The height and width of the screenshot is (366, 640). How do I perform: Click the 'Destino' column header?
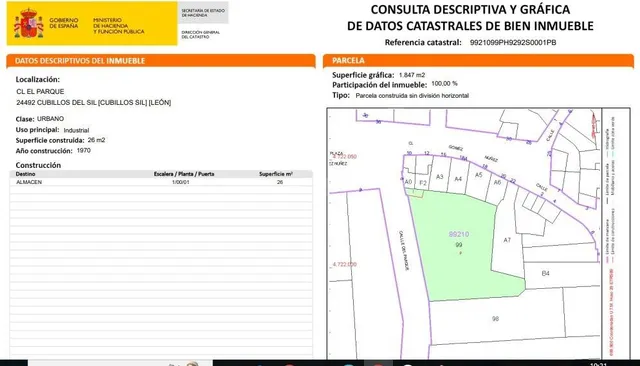coord(25,174)
